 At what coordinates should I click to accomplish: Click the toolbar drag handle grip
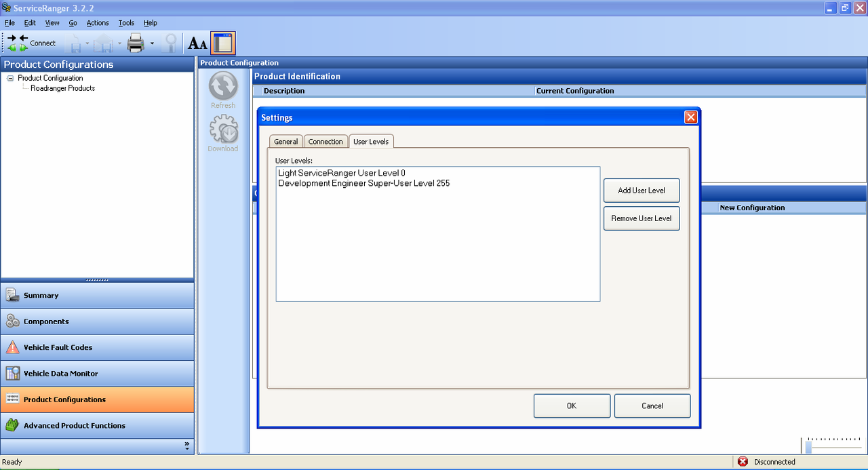(x=3, y=43)
